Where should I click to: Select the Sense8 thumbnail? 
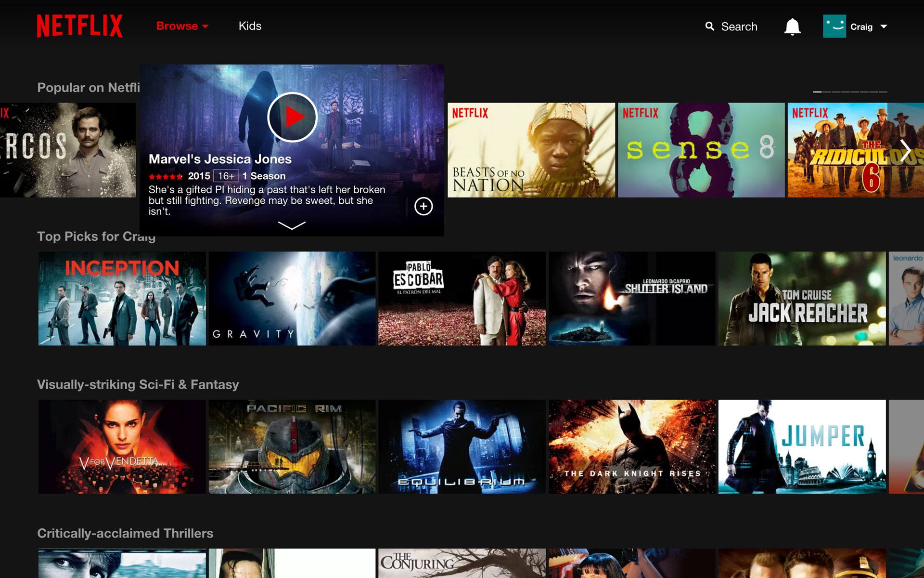[701, 150]
